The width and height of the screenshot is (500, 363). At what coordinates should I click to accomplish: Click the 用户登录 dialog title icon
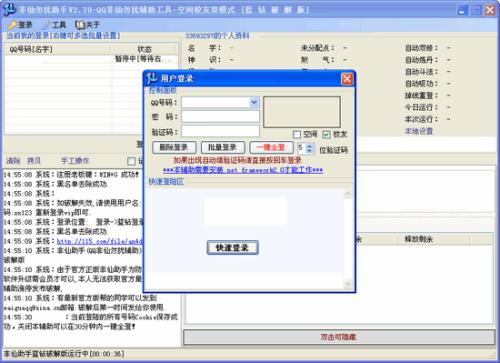pos(152,79)
